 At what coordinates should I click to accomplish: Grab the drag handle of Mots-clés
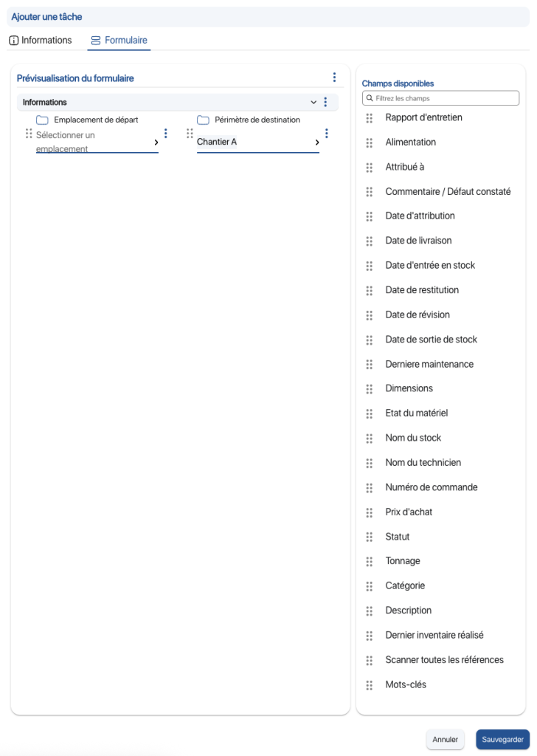[x=369, y=684]
